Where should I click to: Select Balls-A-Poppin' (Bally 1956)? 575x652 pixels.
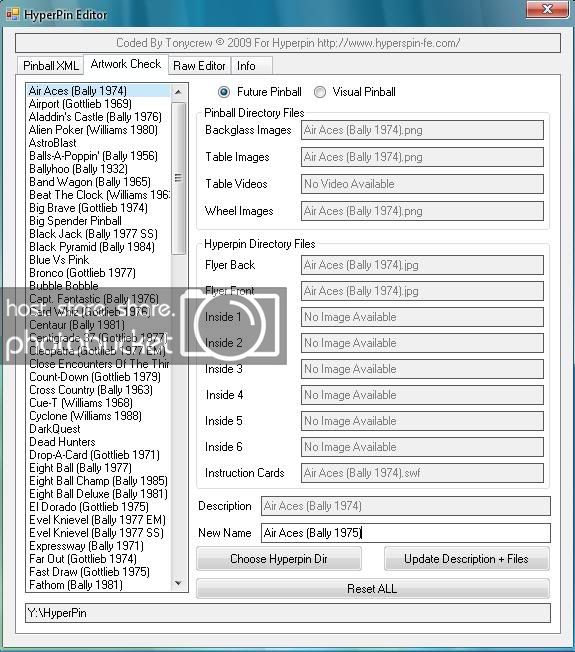(99, 156)
